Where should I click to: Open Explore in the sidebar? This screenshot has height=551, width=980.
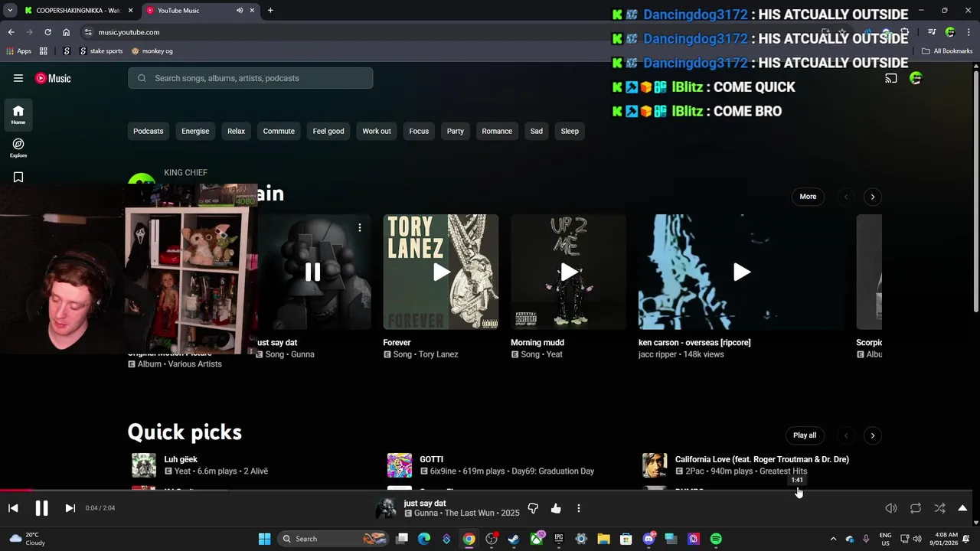click(x=18, y=148)
